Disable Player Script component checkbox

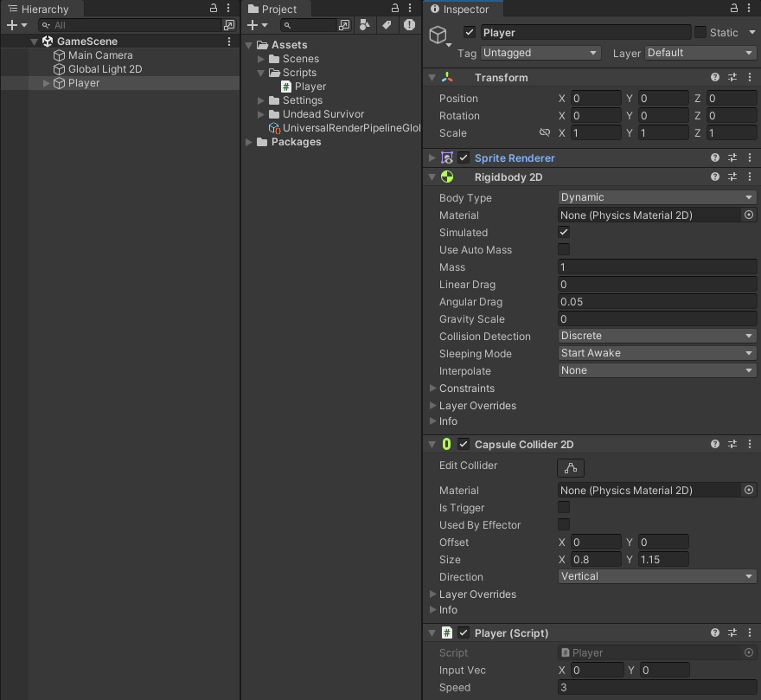point(464,633)
